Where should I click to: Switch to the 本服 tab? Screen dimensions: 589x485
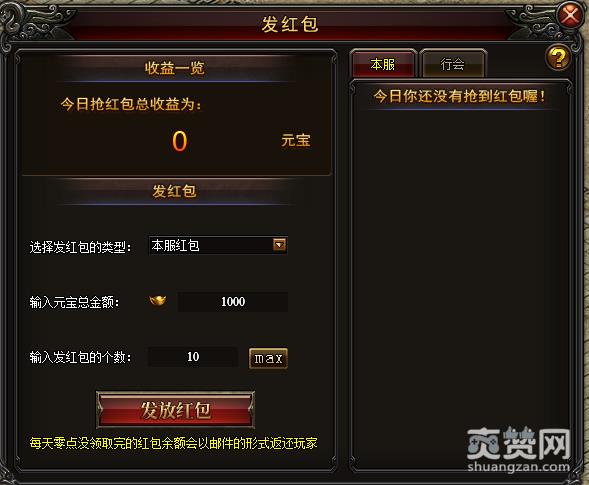pos(382,64)
